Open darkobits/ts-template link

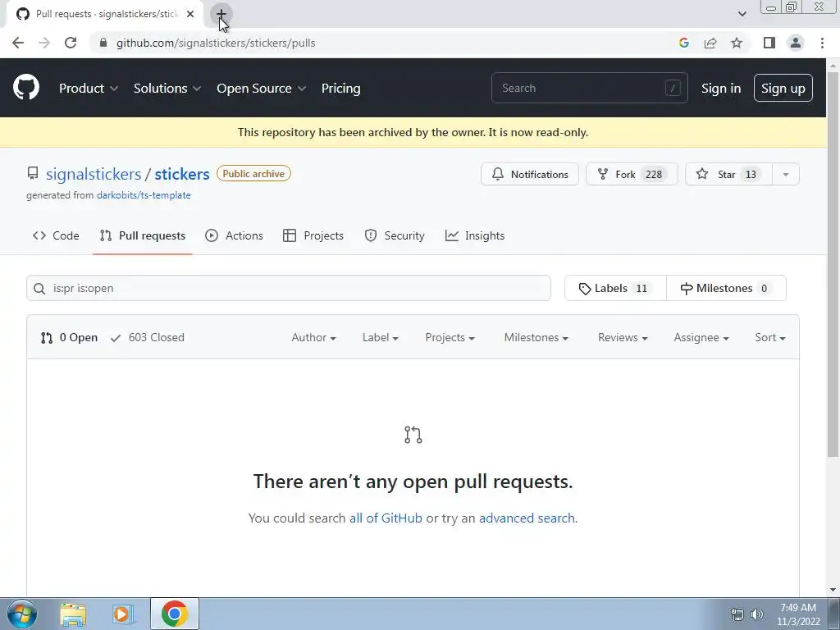coord(144,195)
